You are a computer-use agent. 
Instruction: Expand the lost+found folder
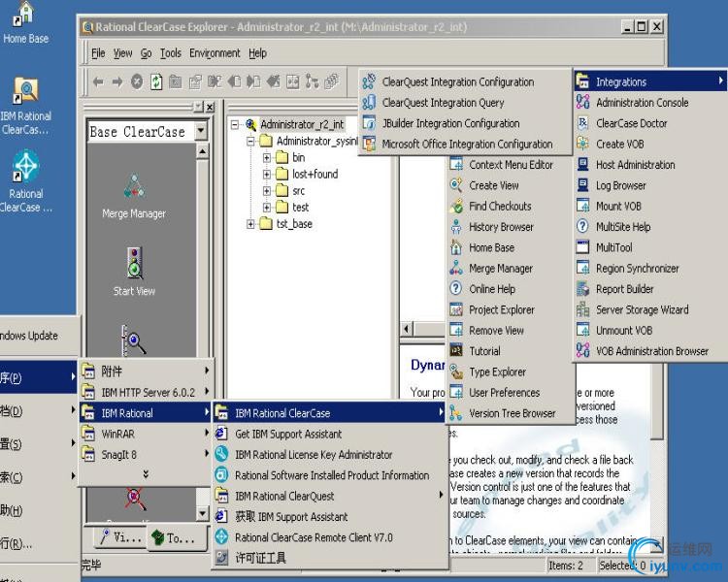[x=267, y=175]
